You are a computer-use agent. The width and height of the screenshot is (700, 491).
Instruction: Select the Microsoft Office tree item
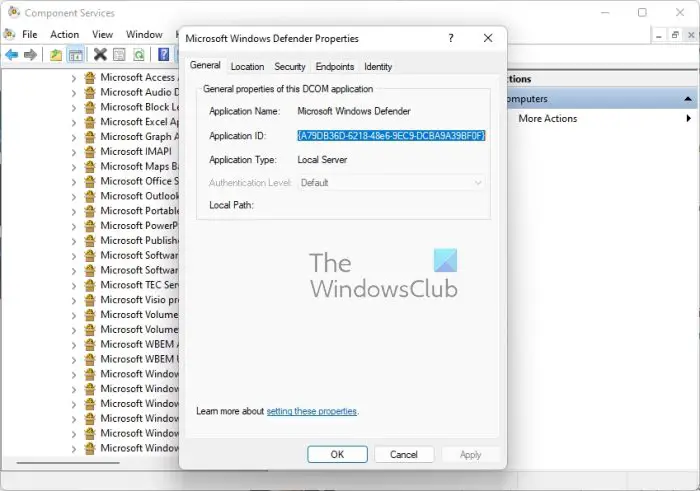coord(139,181)
